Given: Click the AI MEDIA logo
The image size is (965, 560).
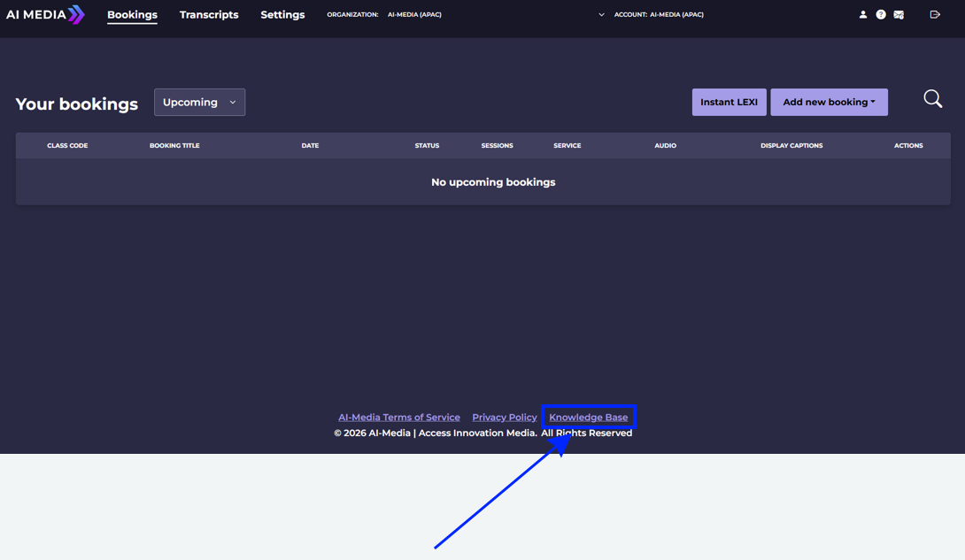Looking at the screenshot, I should (x=45, y=14).
